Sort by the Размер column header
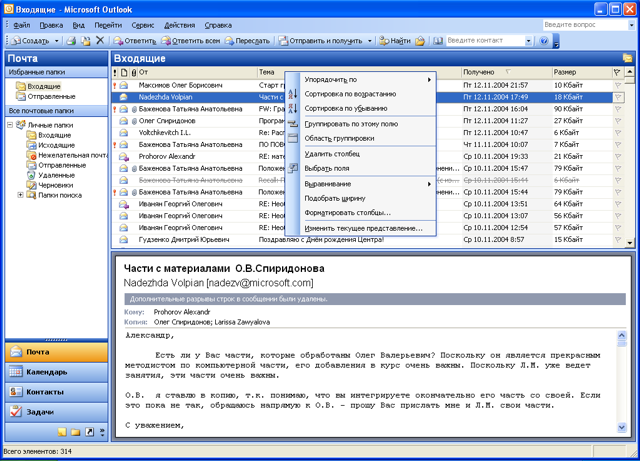This screenshot has height=461, width=640. (x=582, y=72)
